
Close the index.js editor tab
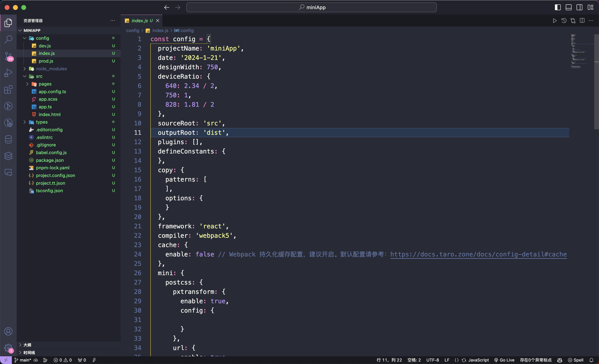pyautogui.click(x=157, y=21)
